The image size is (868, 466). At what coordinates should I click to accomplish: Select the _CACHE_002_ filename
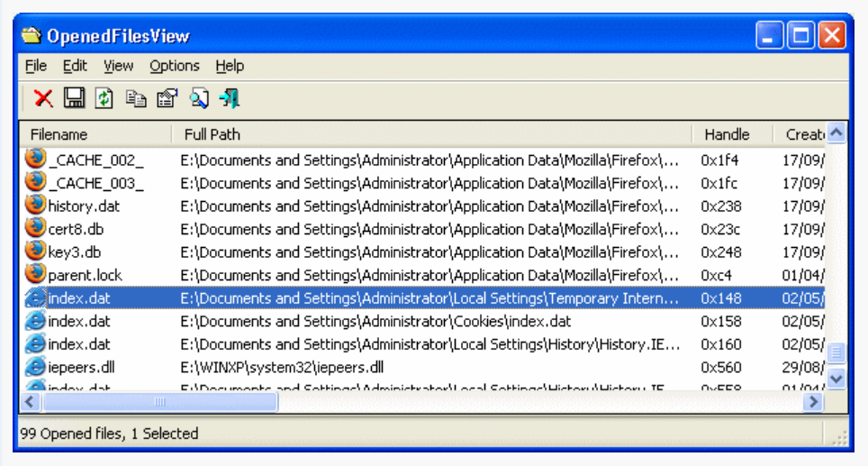click(x=95, y=160)
